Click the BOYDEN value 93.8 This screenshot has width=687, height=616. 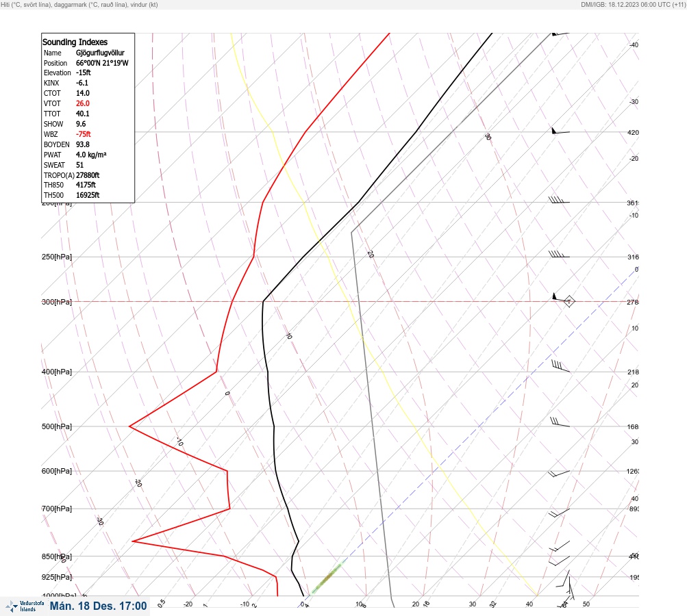pyautogui.click(x=83, y=144)
